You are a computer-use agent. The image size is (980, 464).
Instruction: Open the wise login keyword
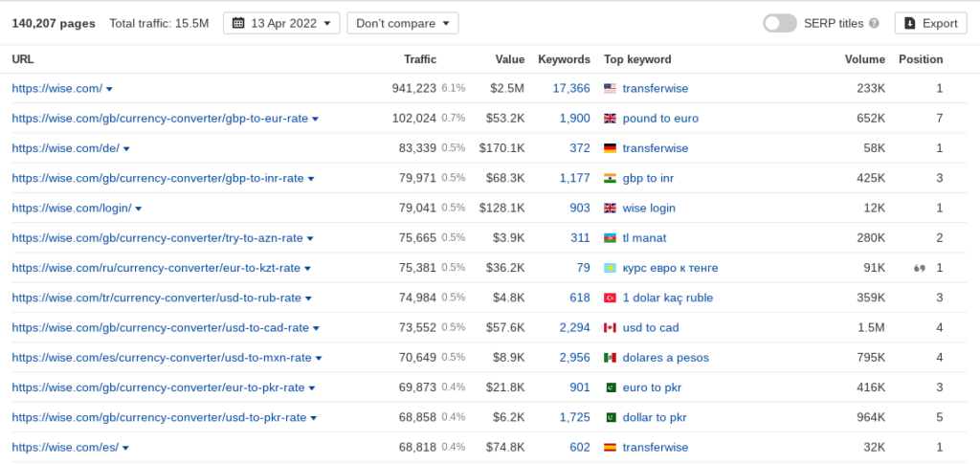point(649,209)
